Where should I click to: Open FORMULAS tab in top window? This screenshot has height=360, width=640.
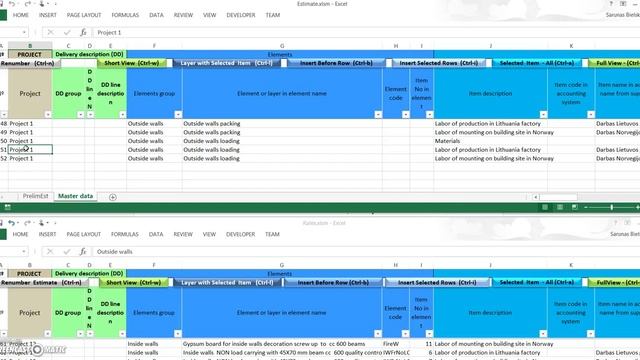click(125, 15)
